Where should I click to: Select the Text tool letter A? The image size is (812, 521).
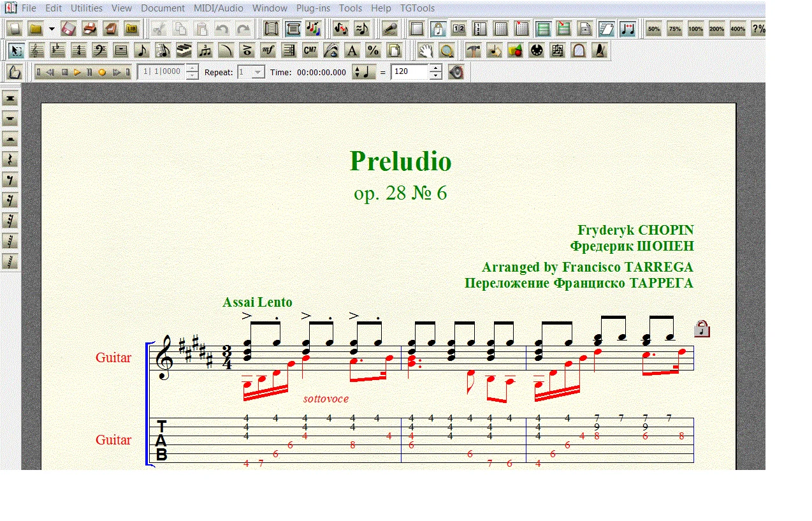coord(352,50)
